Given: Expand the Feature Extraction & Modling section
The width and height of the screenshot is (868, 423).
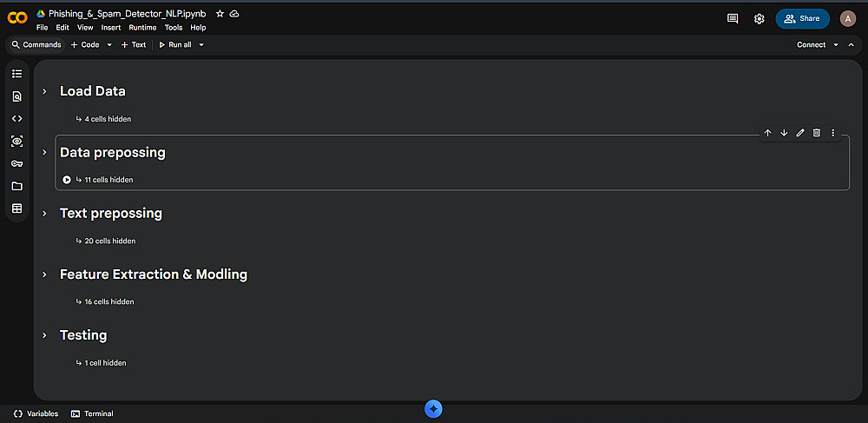Looking at the screenshot, I should 44,274.
